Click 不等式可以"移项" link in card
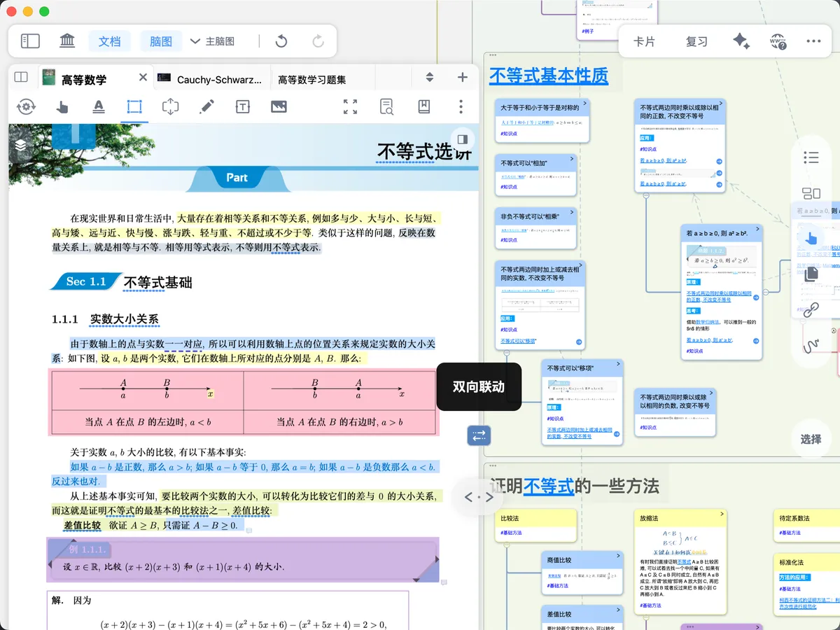 [518, 341]
